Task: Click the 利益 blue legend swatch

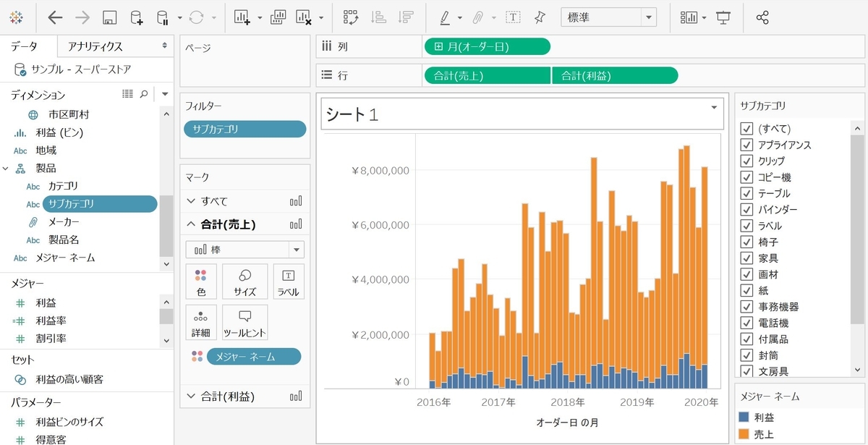Action: pyautogui.click(x=744, y=418)
